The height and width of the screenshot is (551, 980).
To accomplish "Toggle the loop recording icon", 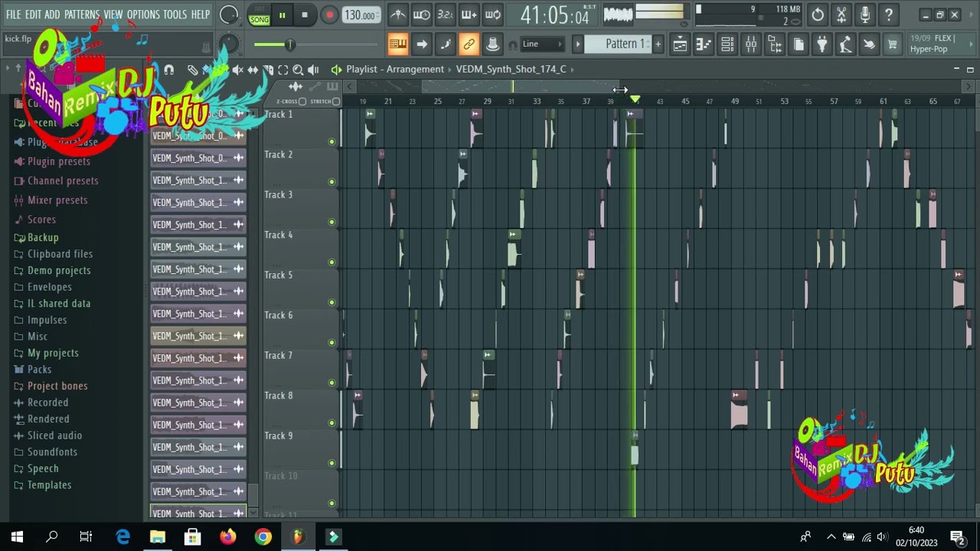I will pos(492,15).
